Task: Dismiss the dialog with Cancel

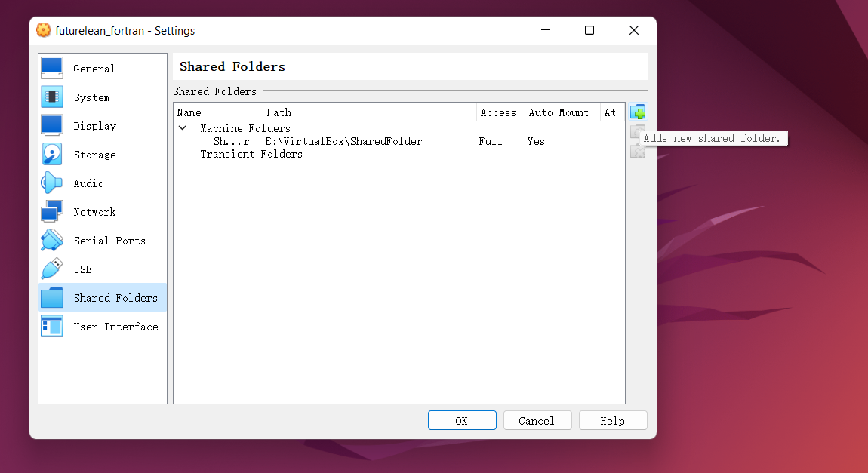Action: (x=537, y=420)
